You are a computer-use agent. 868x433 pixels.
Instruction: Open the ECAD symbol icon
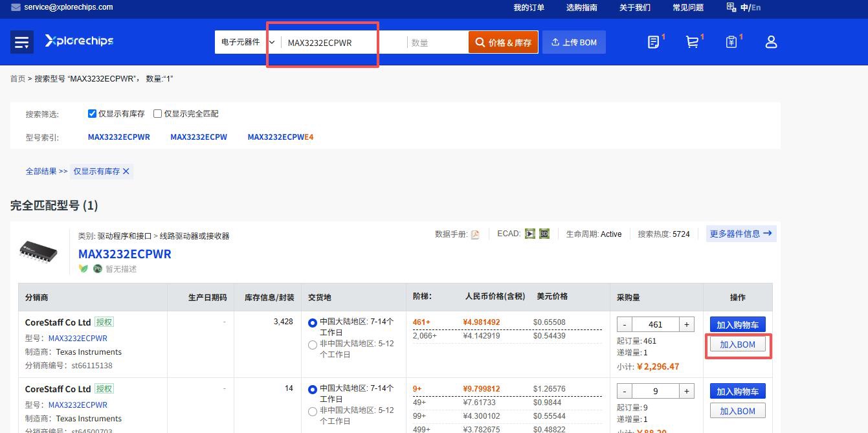pyautogui.click(x=530, y=234)
